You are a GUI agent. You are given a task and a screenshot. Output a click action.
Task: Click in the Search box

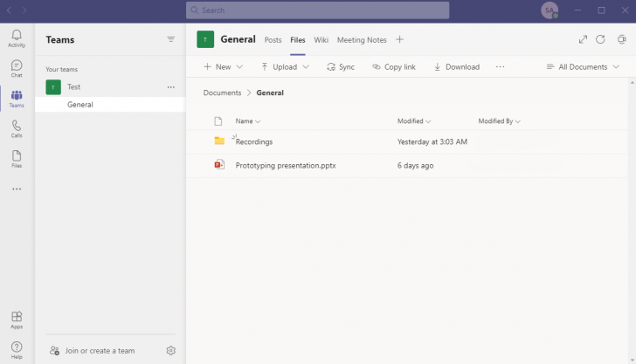[318, 10]
